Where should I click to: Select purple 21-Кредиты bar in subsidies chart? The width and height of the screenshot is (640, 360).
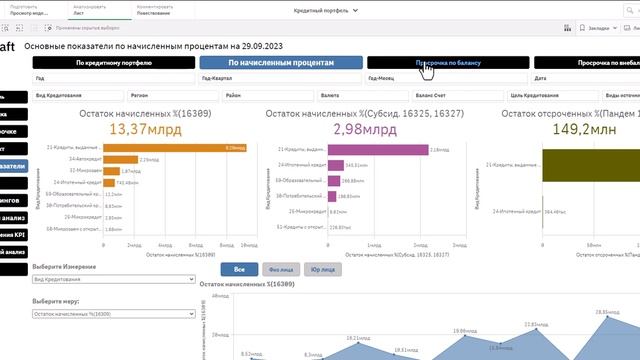tap(378, 150)
